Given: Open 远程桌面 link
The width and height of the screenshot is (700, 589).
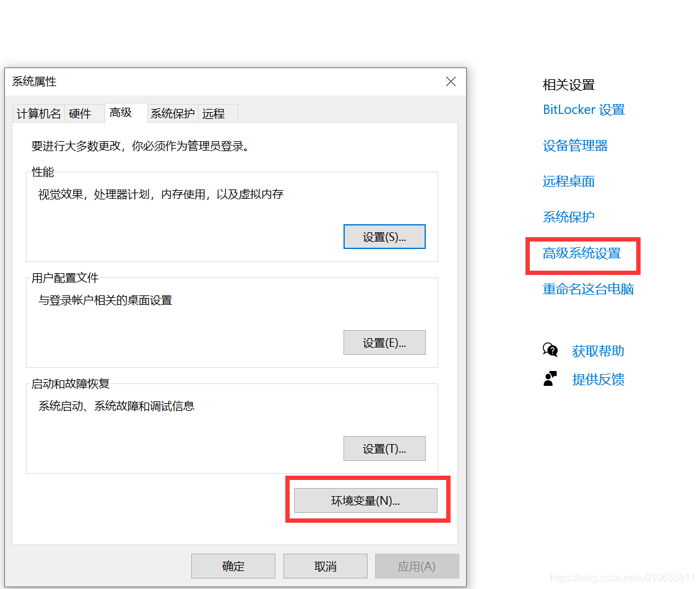Looking at the screenshot, I should click(x=568, y=181).
